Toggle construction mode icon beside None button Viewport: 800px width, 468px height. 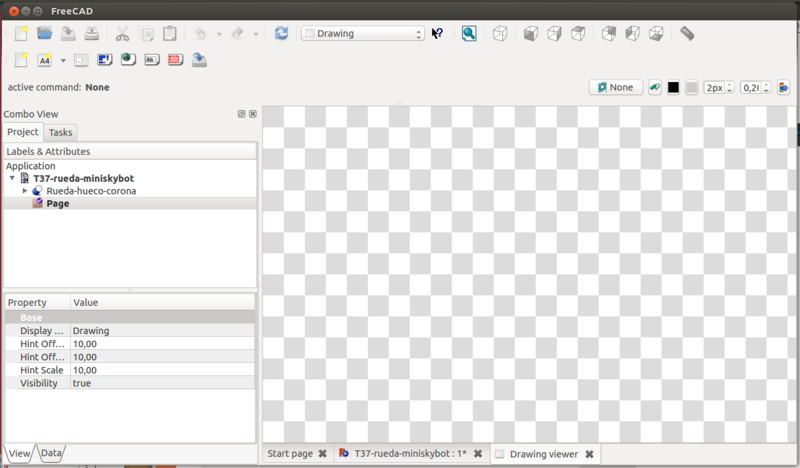pyautogui.click(x=655, y=87)
